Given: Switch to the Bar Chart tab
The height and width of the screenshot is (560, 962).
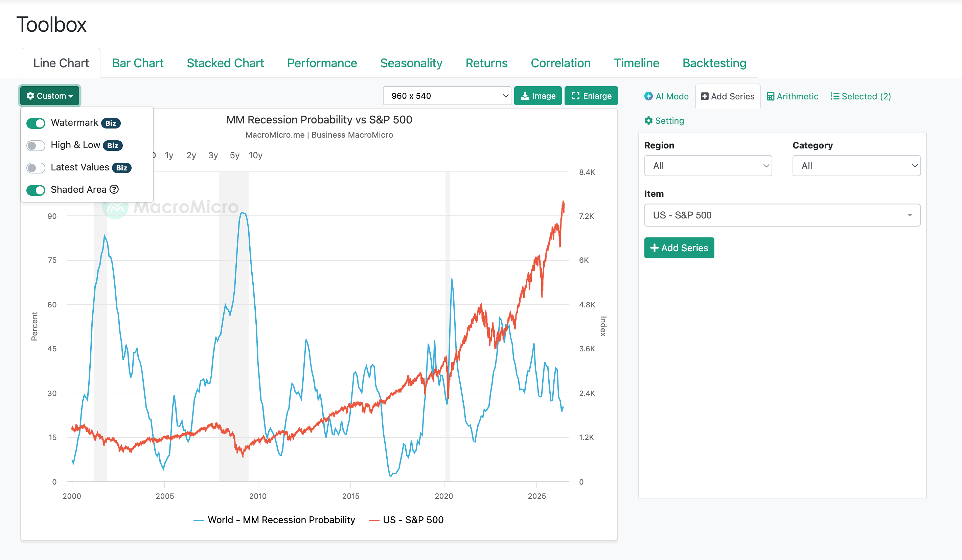Looking at the screenshot, I should (x=138, y=63).
